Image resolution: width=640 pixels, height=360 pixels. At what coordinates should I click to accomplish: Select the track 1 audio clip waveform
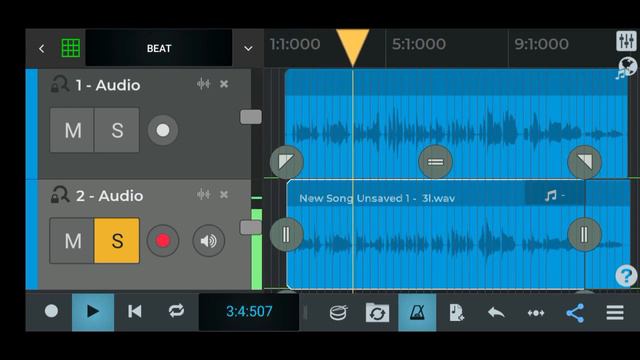456,124
